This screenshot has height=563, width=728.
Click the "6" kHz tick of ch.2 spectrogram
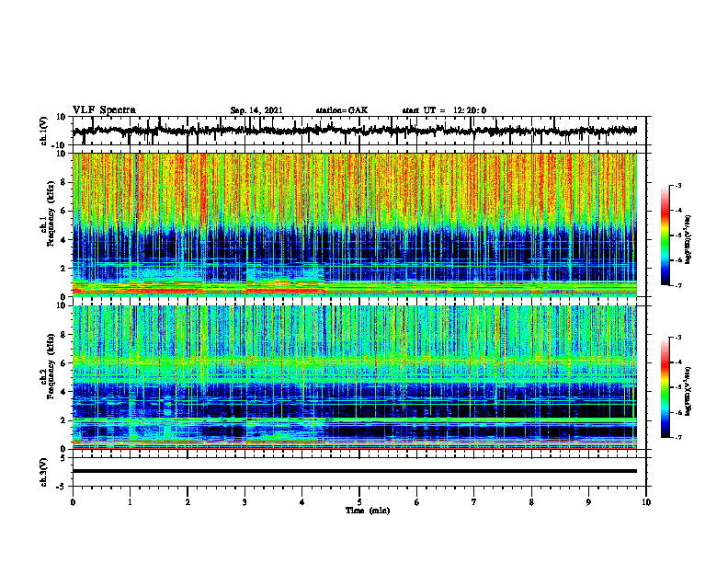pos(65,363)
